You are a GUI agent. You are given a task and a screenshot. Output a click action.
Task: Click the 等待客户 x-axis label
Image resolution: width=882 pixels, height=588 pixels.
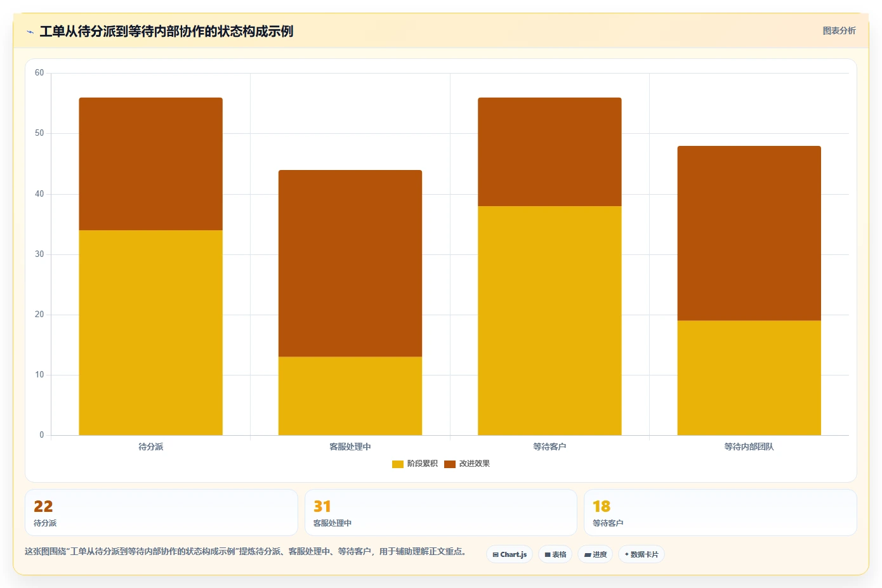pos(550,447)
